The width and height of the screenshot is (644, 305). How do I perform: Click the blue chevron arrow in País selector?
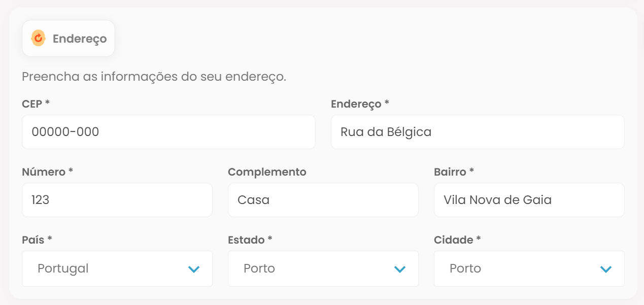[x=194, y=269]
